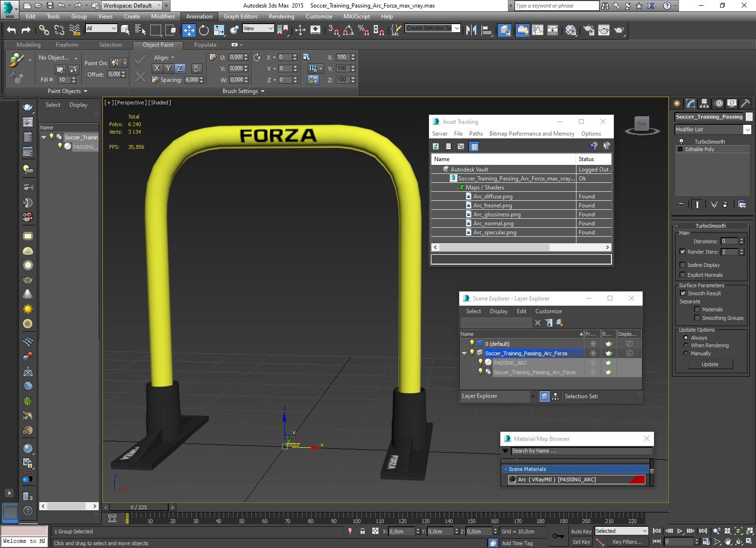Click the Key Filters button
This screenshot has height=548, width=756.
pyautogui.click(x=627, y=542)
